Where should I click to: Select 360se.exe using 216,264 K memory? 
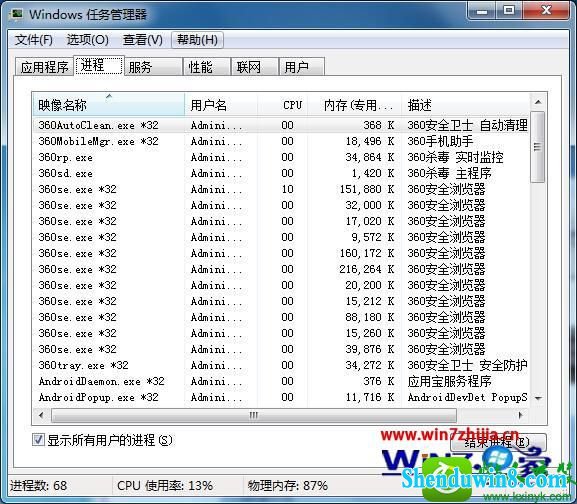tap(281, 269)
